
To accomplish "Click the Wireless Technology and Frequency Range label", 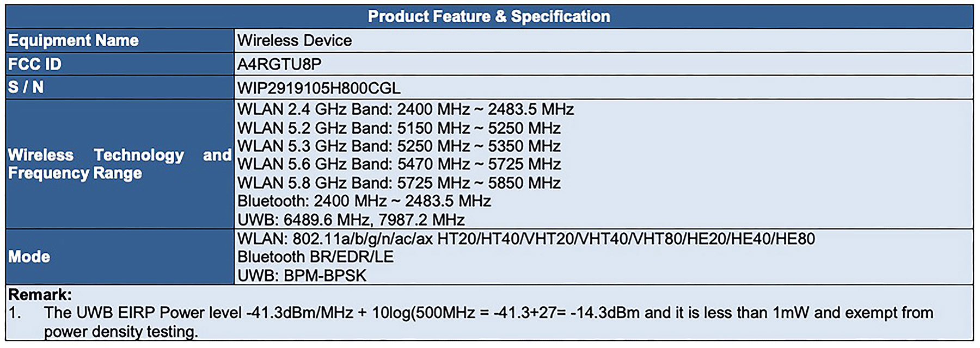I will [x=119, y=164].
